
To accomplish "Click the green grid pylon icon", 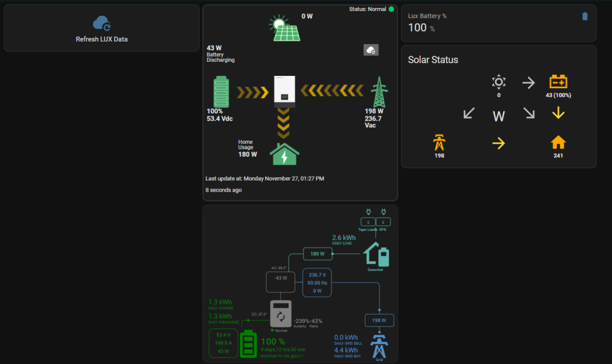I will point(379,92).
